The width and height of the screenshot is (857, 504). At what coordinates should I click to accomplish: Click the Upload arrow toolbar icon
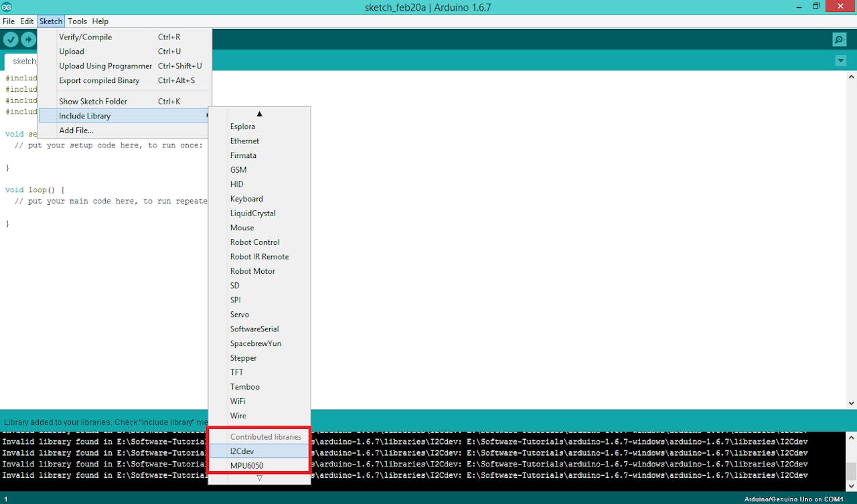pos(28,39)
